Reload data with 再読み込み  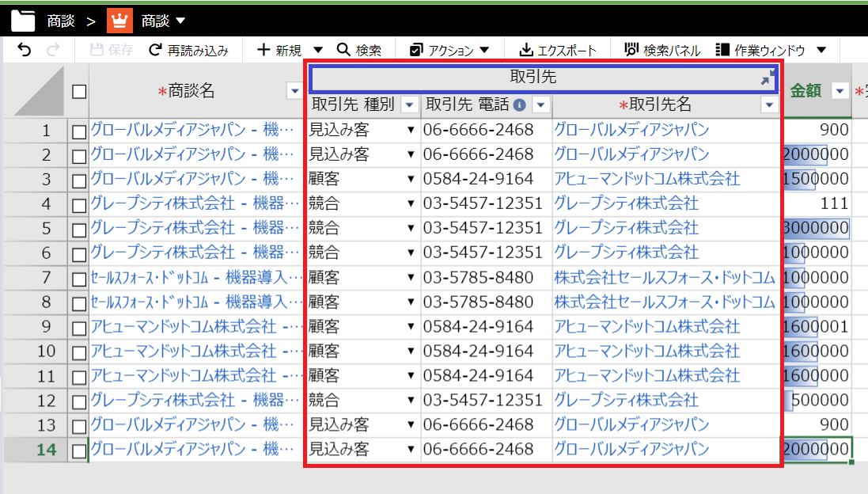point(189,51)
